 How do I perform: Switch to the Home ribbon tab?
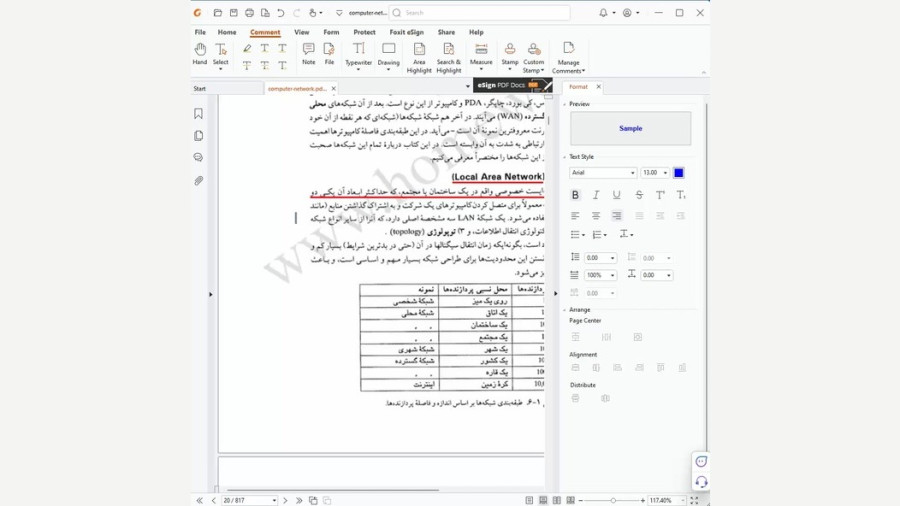227,32
